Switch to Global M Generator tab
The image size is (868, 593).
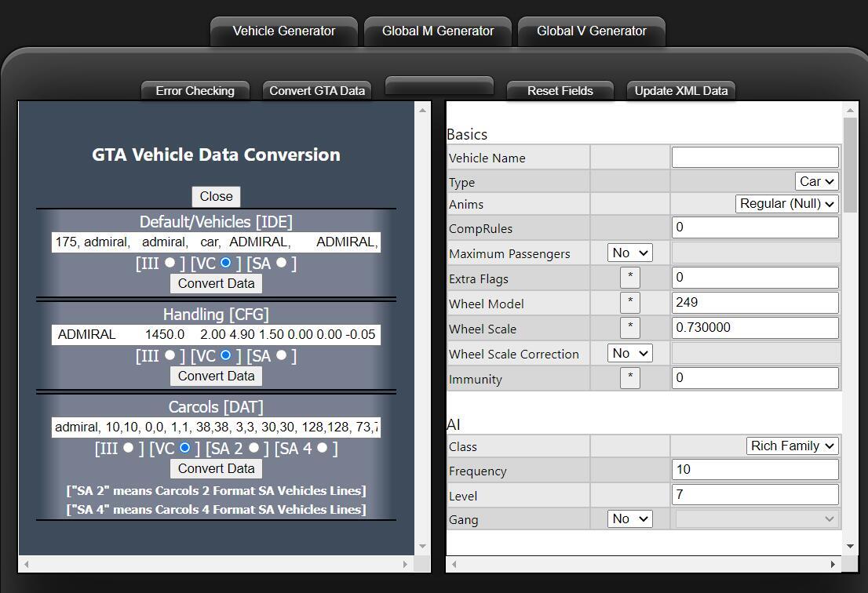pos(437,31)
